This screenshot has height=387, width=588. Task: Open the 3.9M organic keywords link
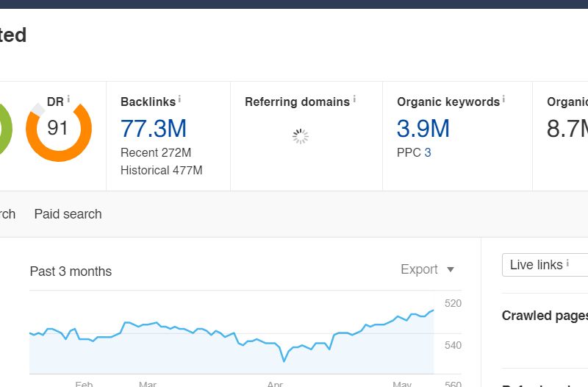tap(423, 128)
